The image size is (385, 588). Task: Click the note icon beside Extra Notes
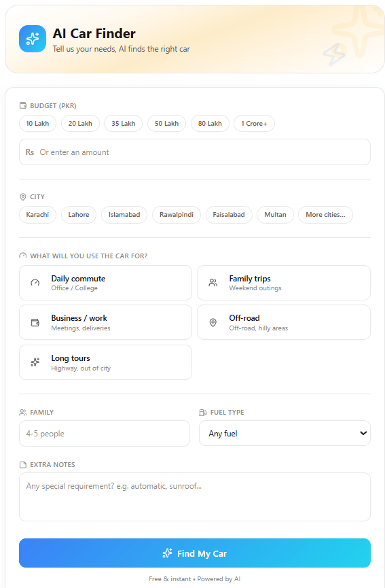tap(23, 465)
